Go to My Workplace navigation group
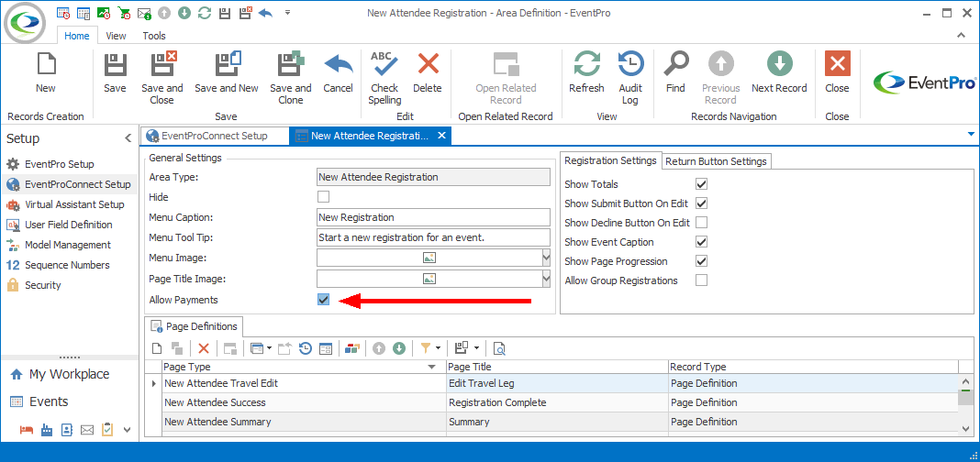This screenshot has height=462, width=980. [x=69, y=374]
